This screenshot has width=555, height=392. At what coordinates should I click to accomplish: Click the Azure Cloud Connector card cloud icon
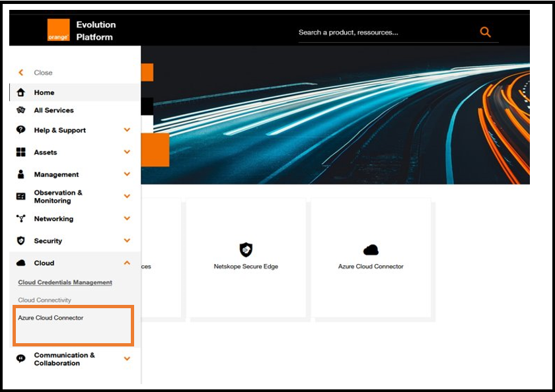pos(371,250)
